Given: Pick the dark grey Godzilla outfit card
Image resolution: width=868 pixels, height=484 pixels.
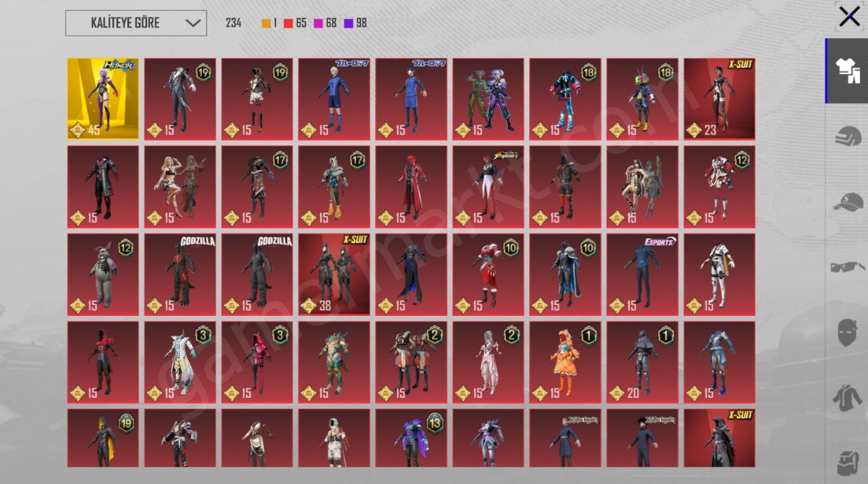Looking at the screenshot, I should tap(257, 274).
